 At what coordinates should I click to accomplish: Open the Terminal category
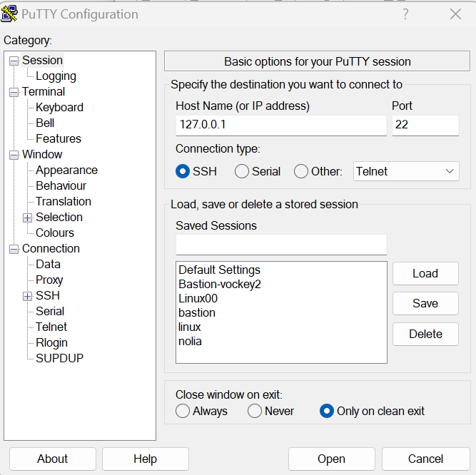coord(44,91)
